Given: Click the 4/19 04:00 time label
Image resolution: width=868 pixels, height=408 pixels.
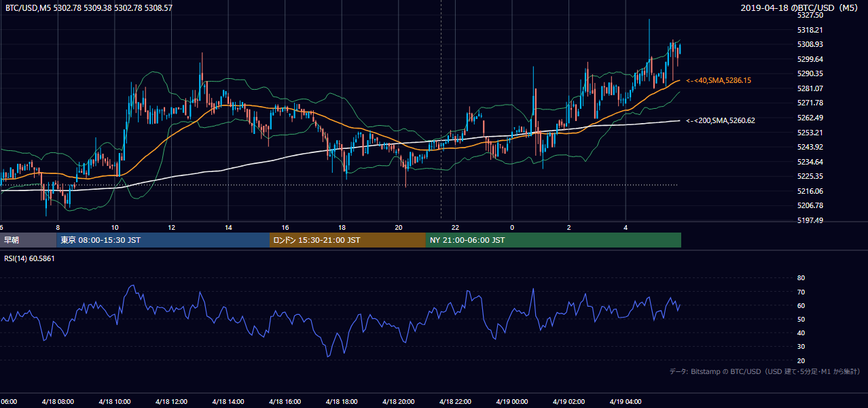Looking at the screenshot, I should coord(626,402).
